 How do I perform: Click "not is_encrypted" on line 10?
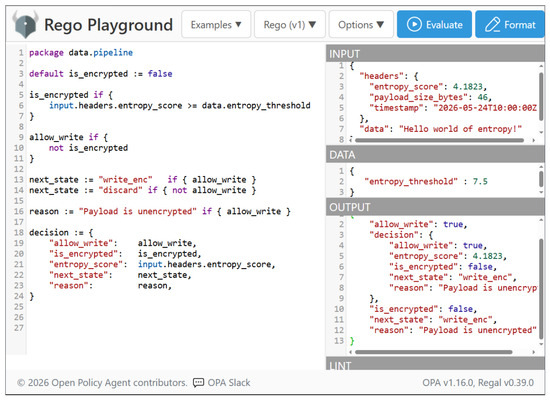pyautogui.click(x=88, y=148)
